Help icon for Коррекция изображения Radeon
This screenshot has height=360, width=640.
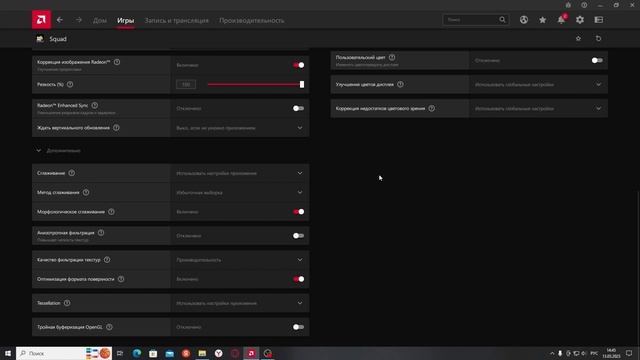tap(117, 62)
